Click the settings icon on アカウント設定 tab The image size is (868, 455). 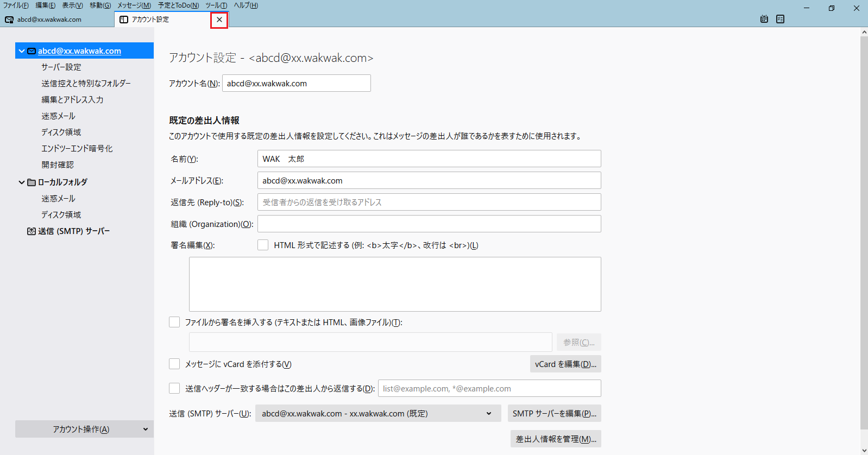(124, 20)
